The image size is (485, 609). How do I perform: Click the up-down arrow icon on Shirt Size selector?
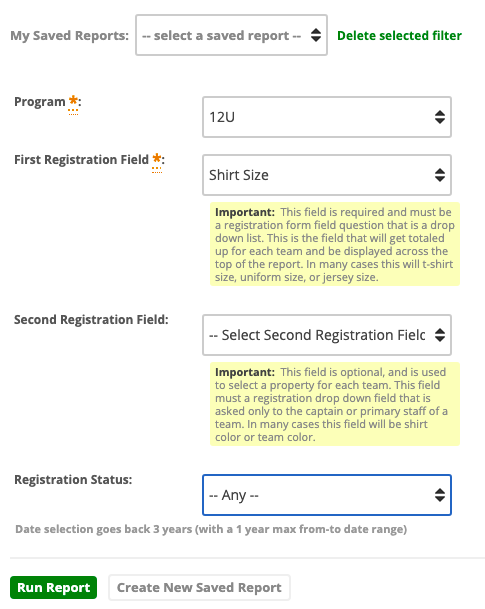coord(440,175)
